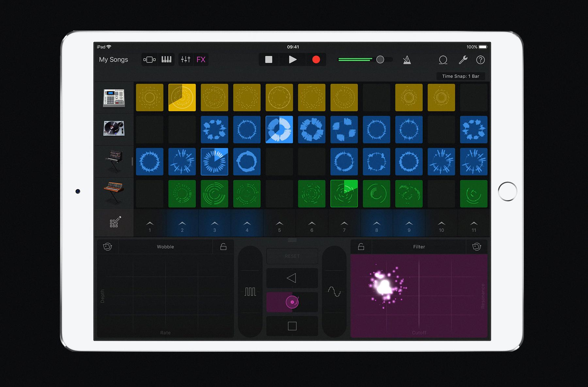Tap the vinyl scratch FX icon
This screenshot has width=588, height=387.
pos(292,301)
